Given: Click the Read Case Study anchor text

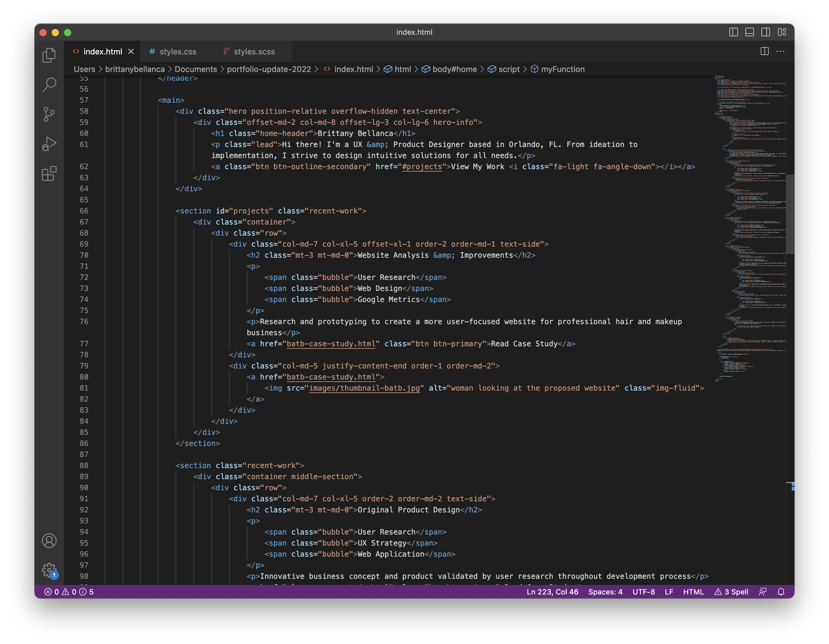Looking at the screenshot, I should pos(524,344).
